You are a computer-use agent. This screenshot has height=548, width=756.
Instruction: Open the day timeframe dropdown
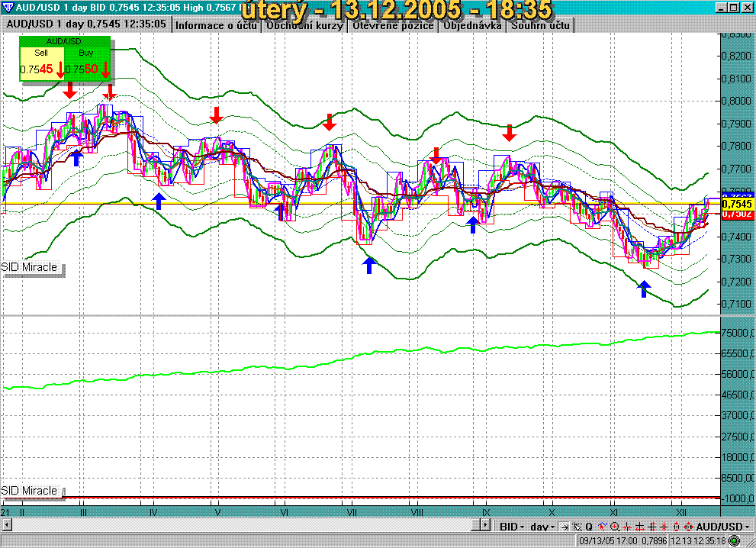[x=542, y=527]
